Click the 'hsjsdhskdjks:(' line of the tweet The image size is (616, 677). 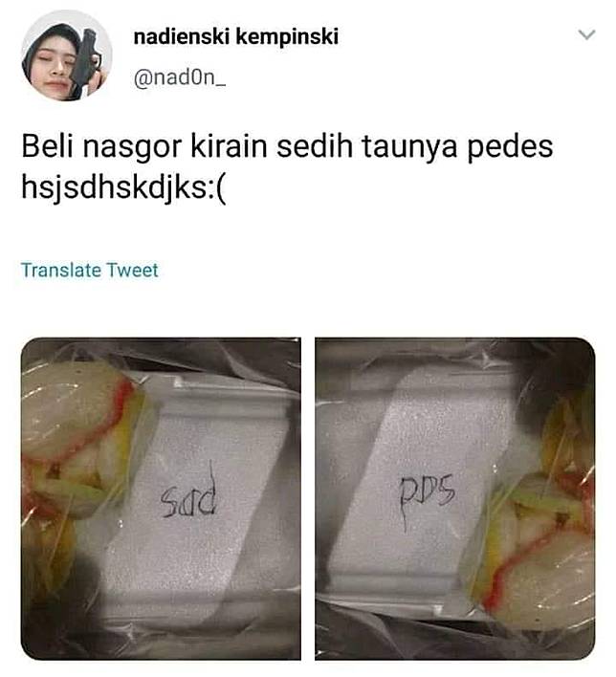(124, 188)
